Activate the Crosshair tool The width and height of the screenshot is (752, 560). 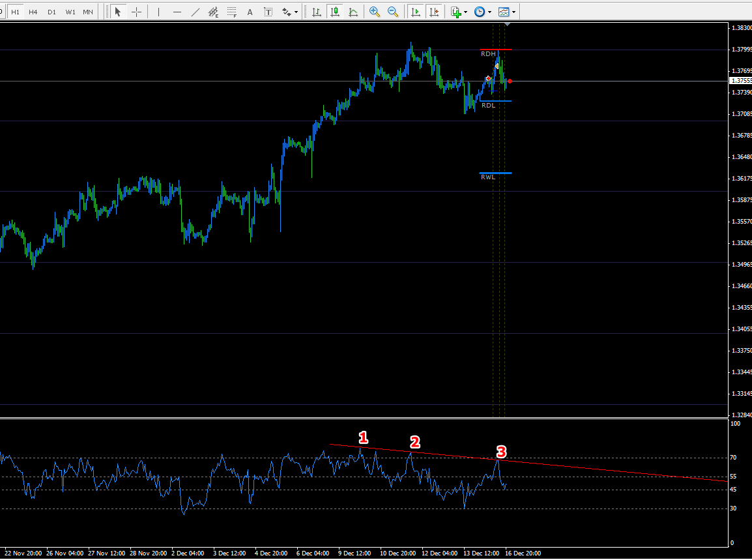pyautogui.click(x=137, y=12)
